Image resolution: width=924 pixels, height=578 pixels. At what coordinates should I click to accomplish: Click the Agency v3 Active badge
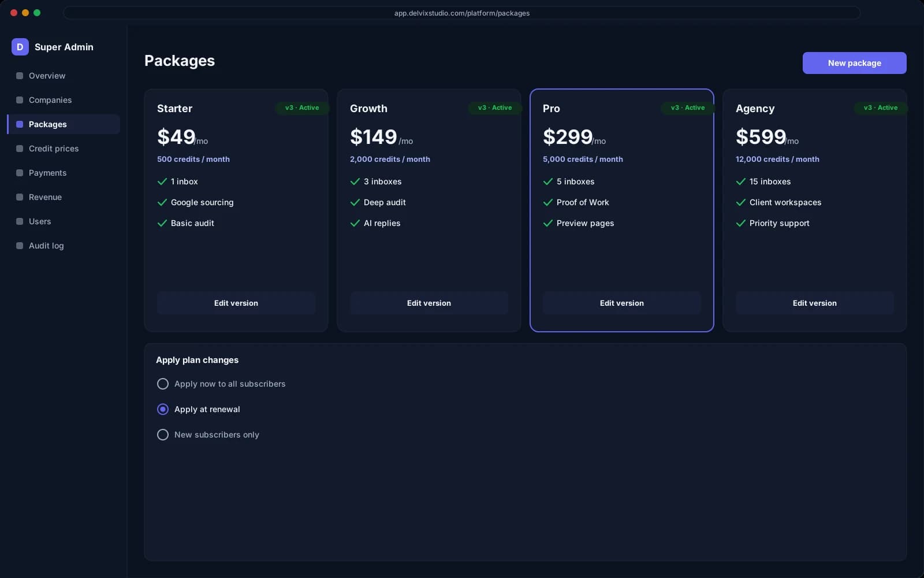tap(881, 108)
